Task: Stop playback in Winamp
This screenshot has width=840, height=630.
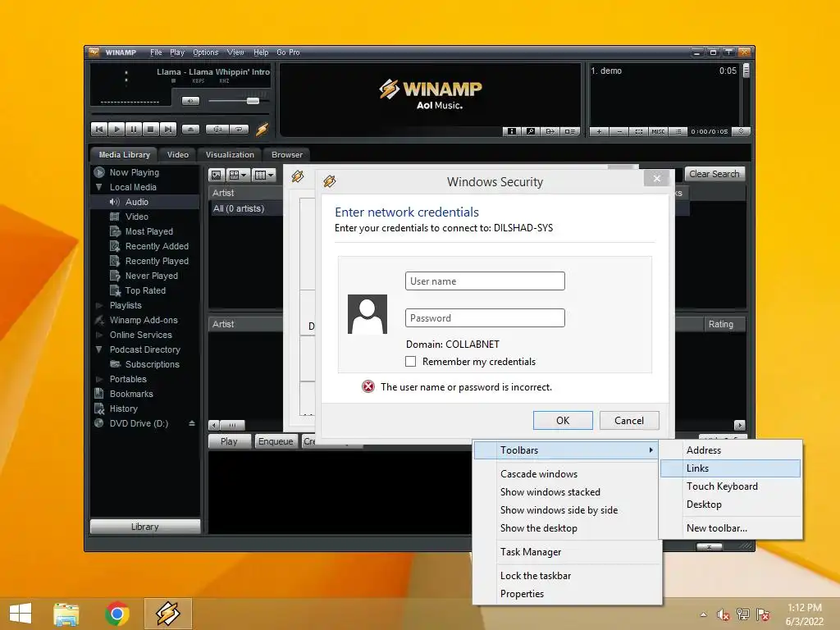Action: pos(151,129)
